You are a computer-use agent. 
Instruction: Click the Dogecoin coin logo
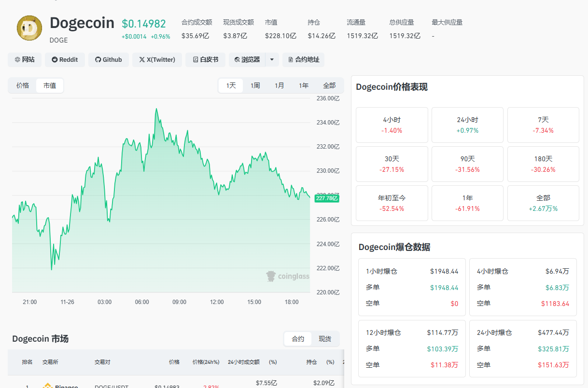point(29,28)
